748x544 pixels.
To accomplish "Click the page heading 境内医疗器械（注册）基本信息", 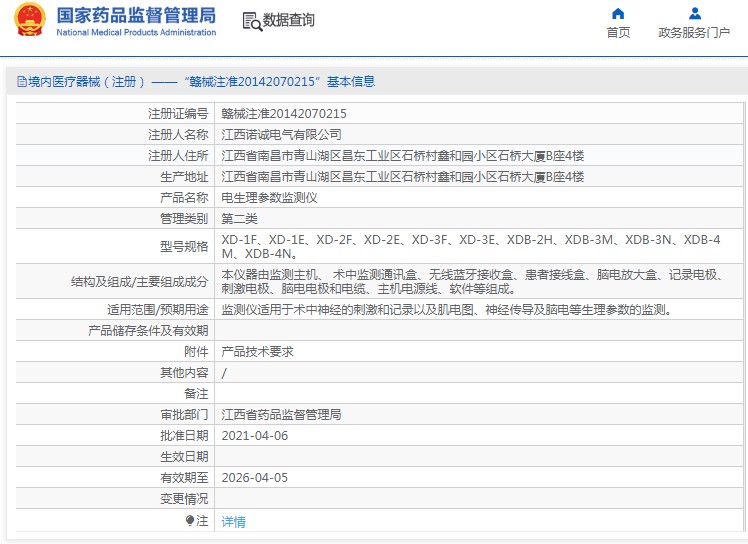I will 201,82.
